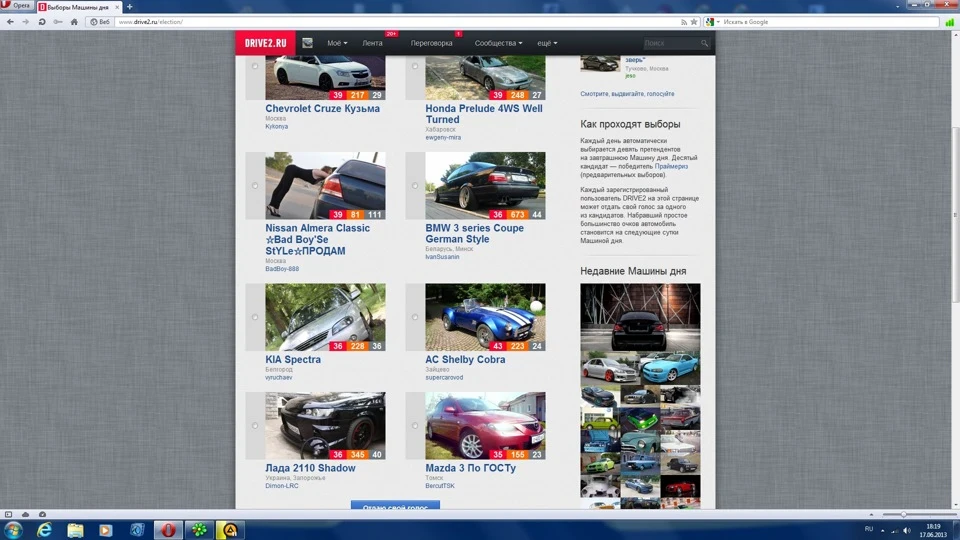The height and width of the screenshot is (540, 960).
Task: Select the KIA Spectra radio button
Action: 255,317
